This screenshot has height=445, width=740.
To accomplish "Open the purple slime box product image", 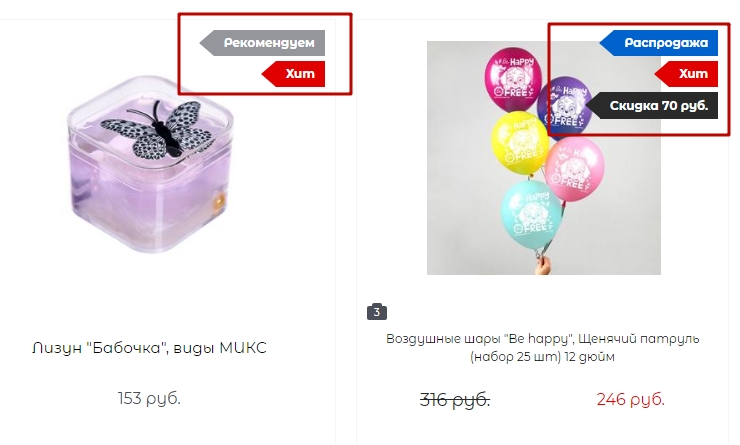I will (150, 164).
